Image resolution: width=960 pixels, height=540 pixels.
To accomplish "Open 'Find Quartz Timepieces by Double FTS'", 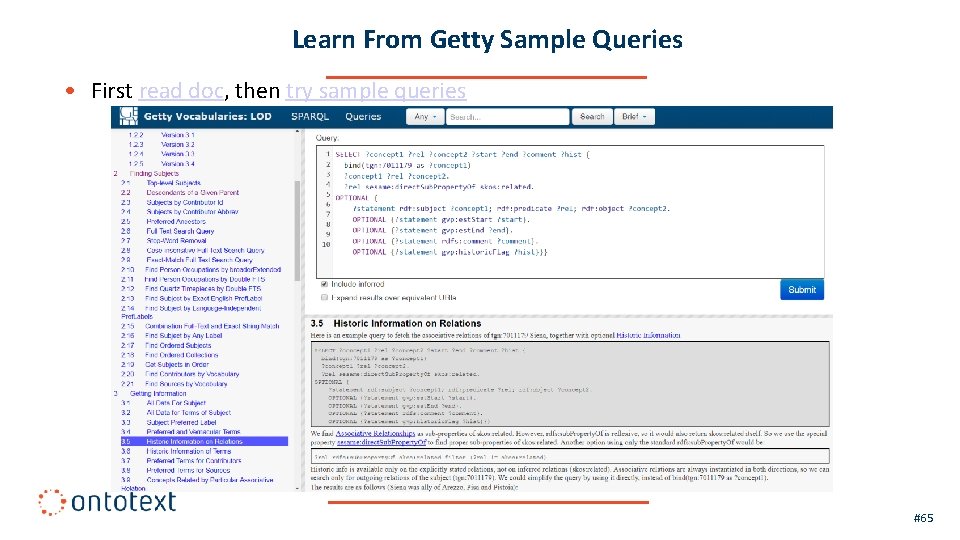I will click(x=203, y=289).
